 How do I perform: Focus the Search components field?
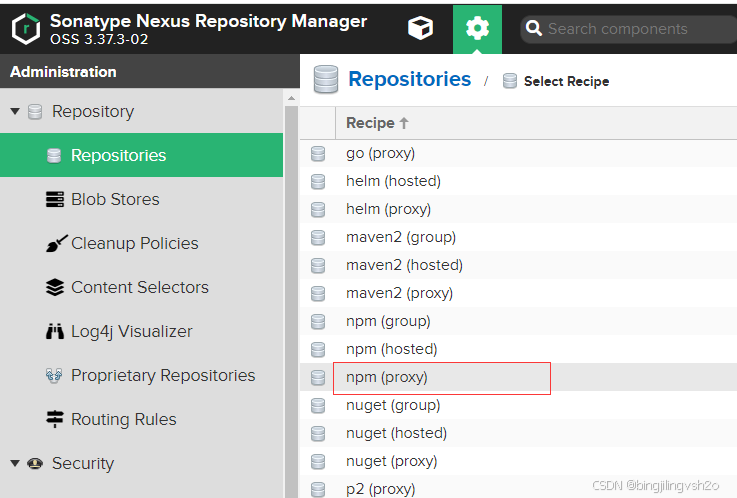(629, 29)
